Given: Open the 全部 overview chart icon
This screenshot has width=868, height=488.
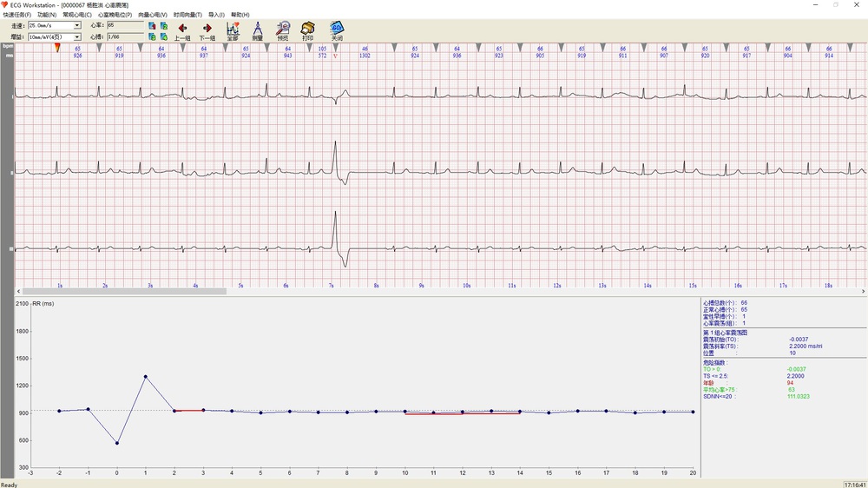Looking at the screenshot, I should click(x=233, y=31).
